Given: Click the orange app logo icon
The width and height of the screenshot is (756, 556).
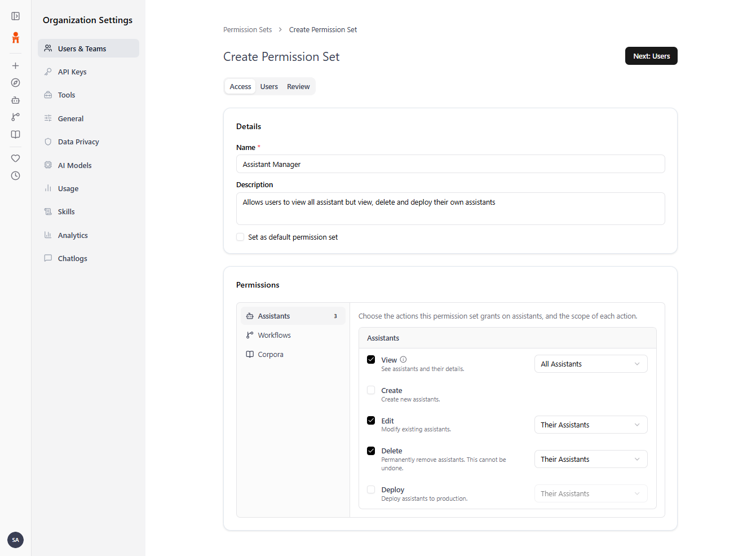Looking at the screenshot, I should [x=16, y=38].
